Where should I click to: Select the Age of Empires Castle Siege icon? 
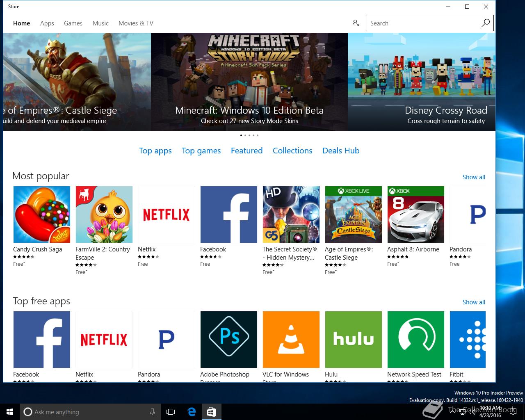click(354, 215)
